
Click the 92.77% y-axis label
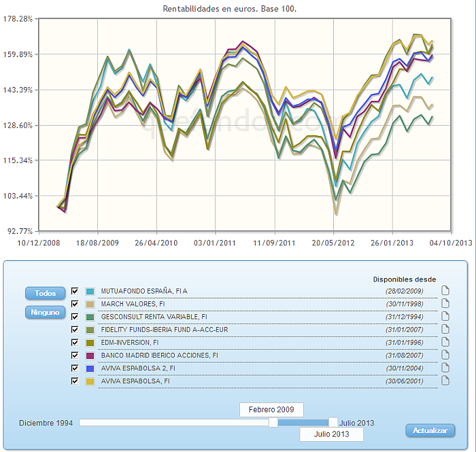pyautogui.click(x=20, y=231)
